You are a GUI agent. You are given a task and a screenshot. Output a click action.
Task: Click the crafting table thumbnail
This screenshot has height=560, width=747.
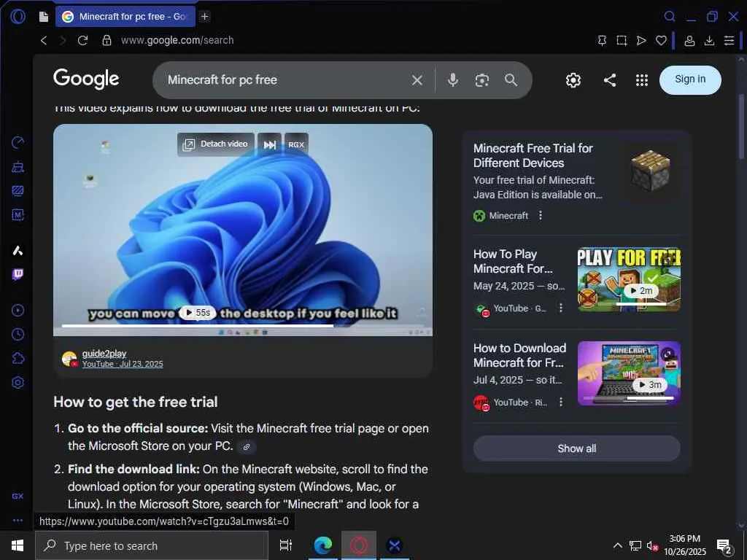click(650, 171)
